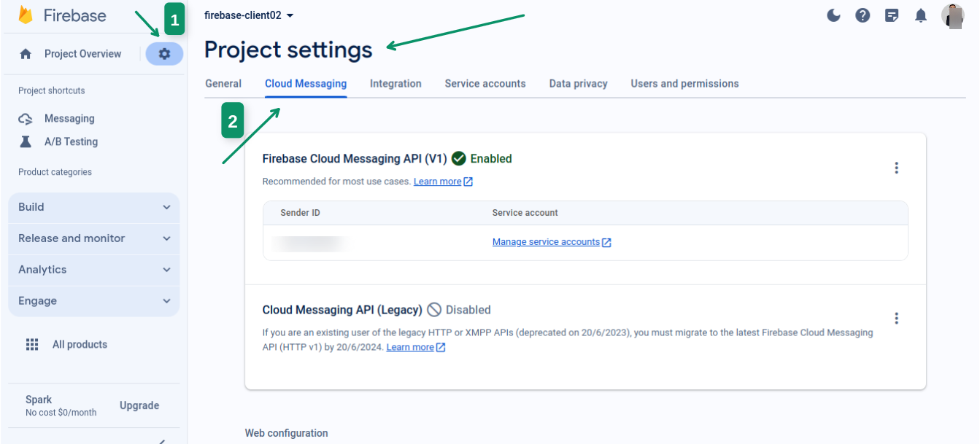Toggle dark mode moon icon
The image size is (980, 444).
pyautogui.click(x=833, y=15)
